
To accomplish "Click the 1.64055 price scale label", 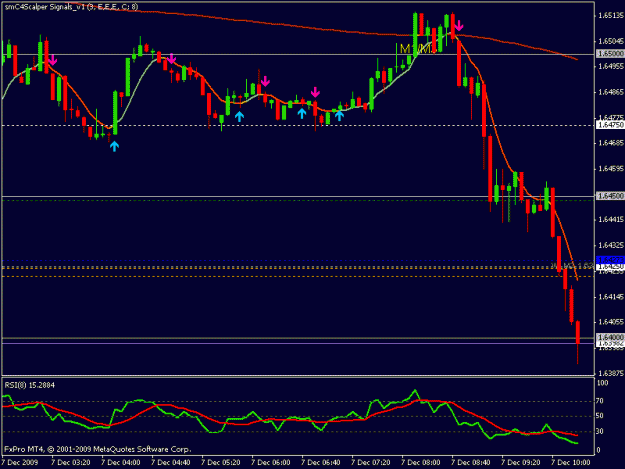I will click(611, 322).
